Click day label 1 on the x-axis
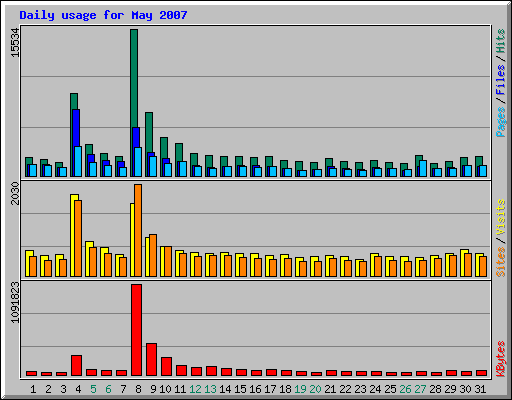Image resolution: width=512 pixels, height=400 pixels. pos(33,389)
